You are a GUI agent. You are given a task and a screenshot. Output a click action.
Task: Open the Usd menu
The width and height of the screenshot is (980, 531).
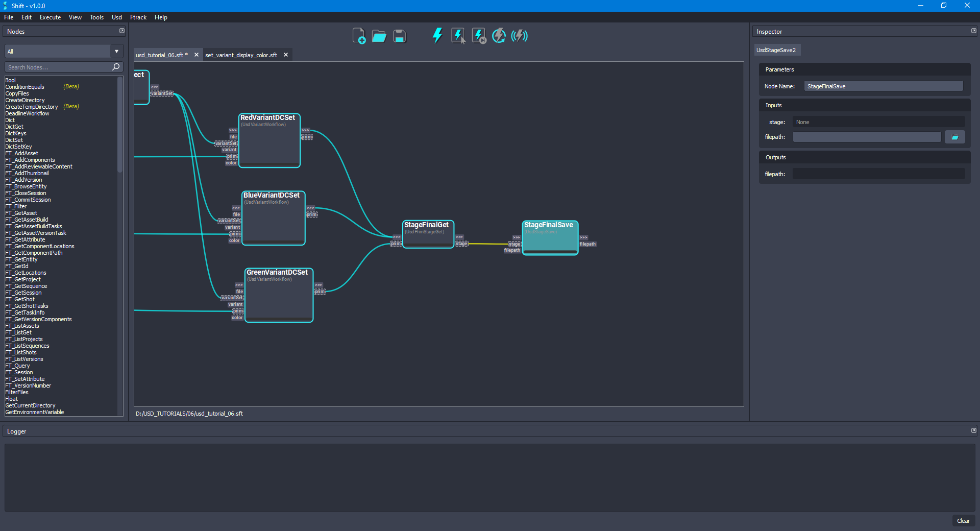tap(116, 17)
